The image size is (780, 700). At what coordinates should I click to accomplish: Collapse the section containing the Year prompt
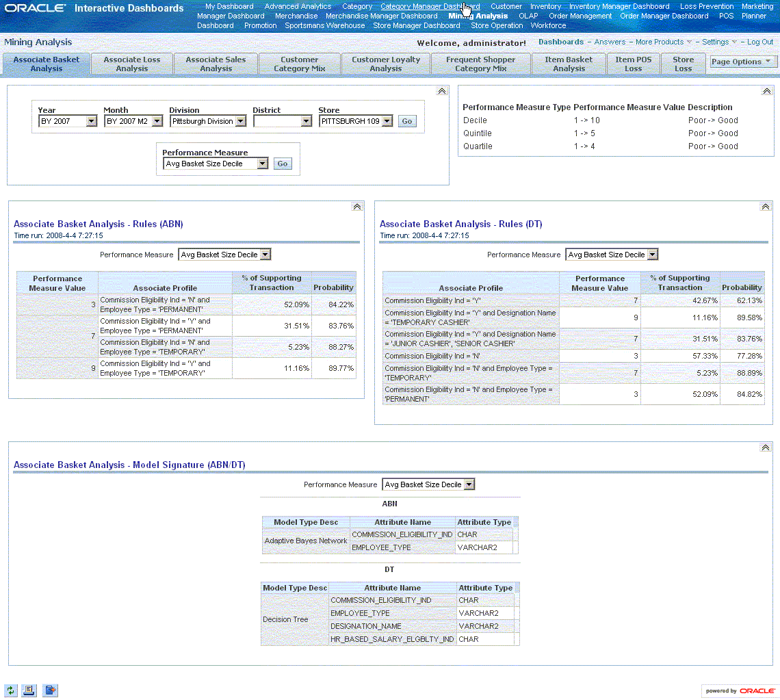pyautogui.click(x=442, y=91)
